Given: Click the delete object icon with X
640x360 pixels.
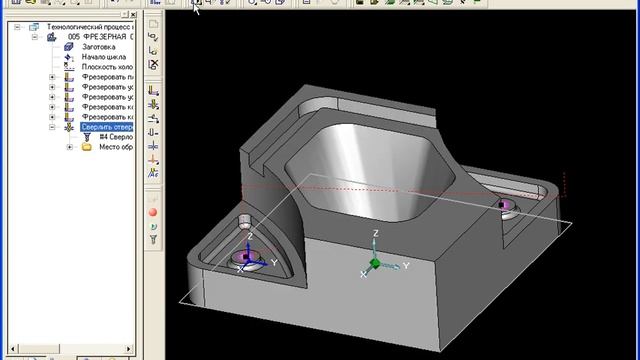Looking at the screenshot, I should [x=153, y=64].
